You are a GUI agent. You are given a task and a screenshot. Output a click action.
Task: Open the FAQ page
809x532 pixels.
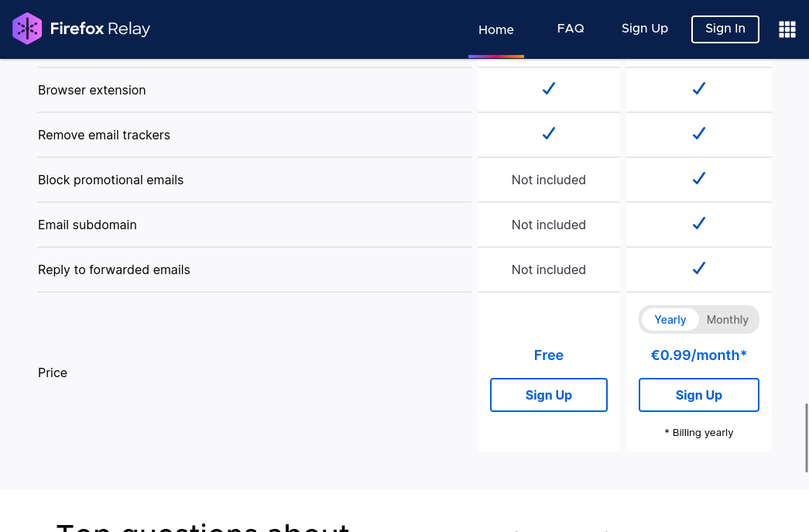coord(571,28)
